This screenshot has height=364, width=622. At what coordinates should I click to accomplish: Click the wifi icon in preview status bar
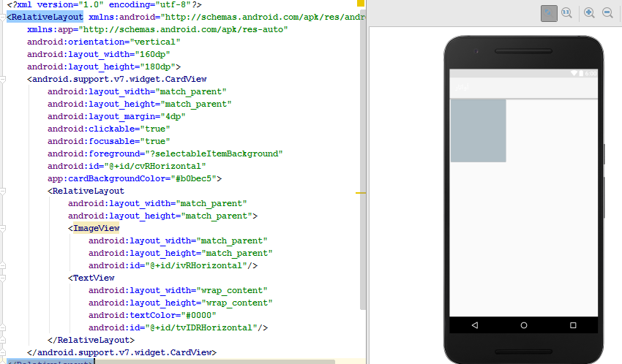coord(574,73)
